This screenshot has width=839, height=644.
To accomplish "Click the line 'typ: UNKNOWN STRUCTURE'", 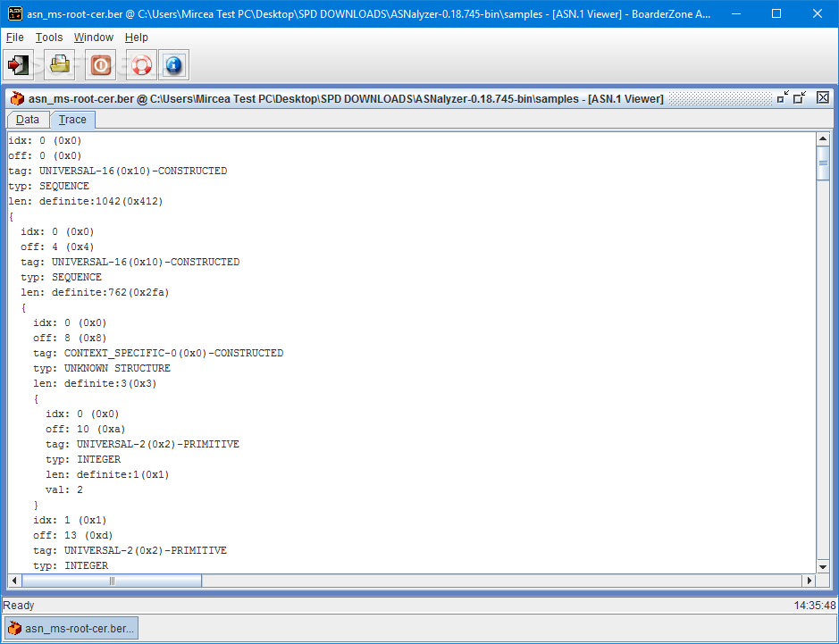I will 102,368.
